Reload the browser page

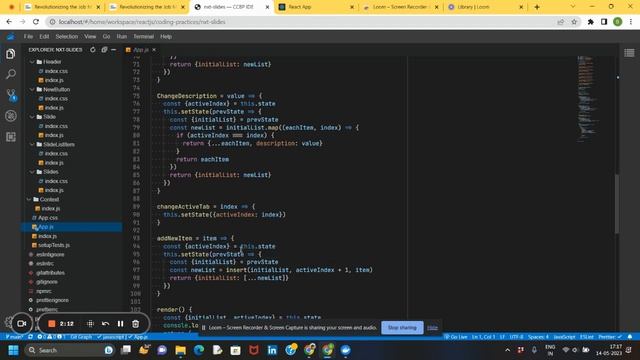[36, 22]
